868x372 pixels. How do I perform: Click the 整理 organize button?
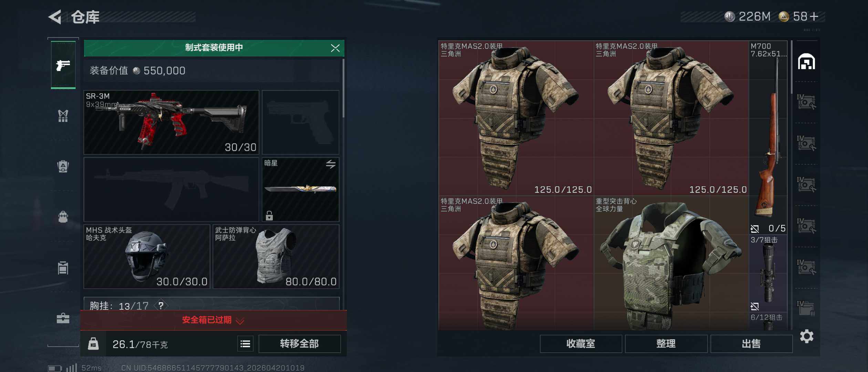click(666, 344)
